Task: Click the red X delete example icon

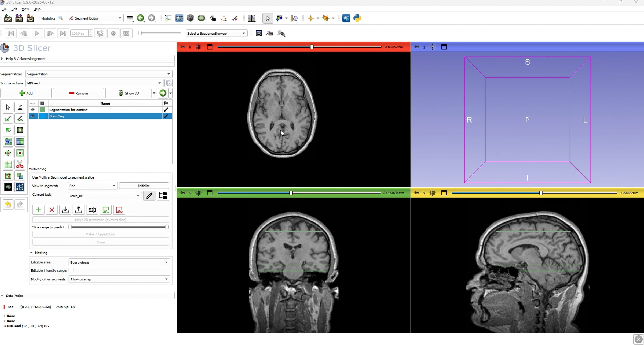Action: click(x=52, y=210)
